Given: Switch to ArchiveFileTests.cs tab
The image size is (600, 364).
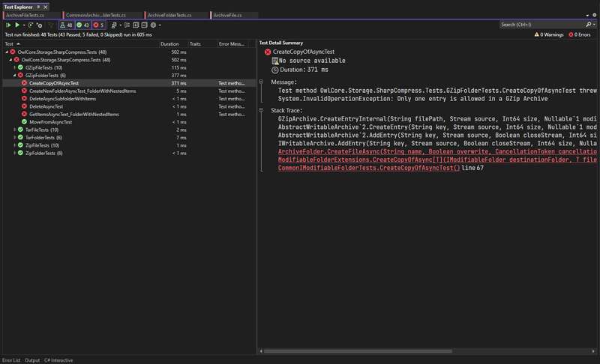Looking at the screenshot, I should point(33,15).
